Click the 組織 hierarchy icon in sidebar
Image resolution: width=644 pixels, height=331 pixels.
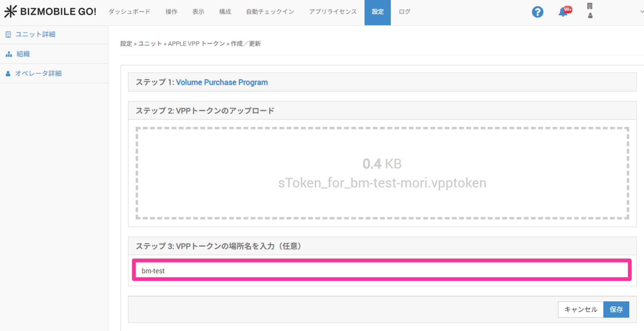coord(9,54)
